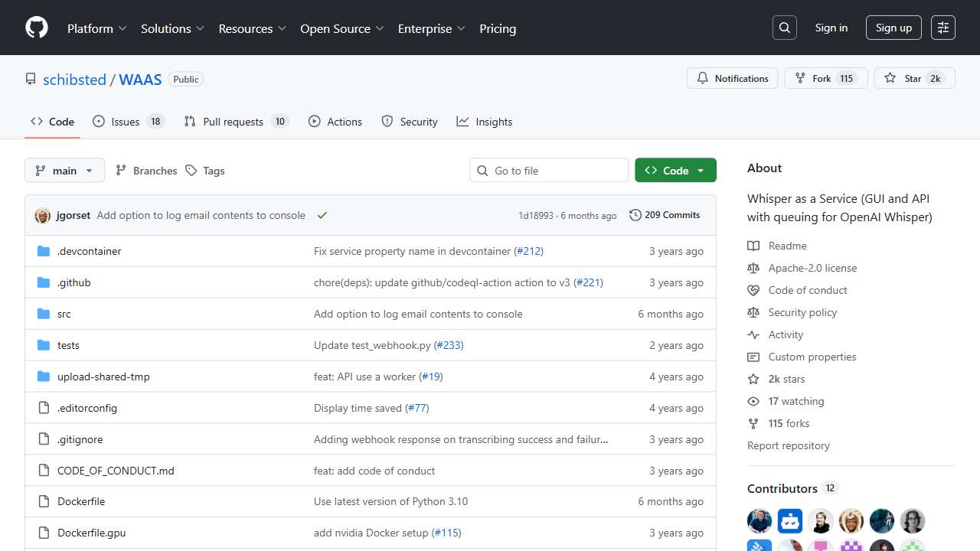Click the Sign up button
The width and height of the screenshot is (980, 551).
[x=893, y=28]
